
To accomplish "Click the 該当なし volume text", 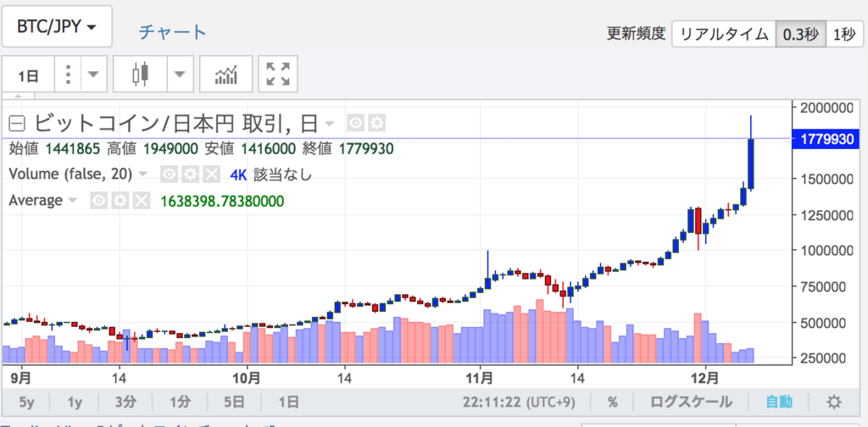I will coord(283,175).
